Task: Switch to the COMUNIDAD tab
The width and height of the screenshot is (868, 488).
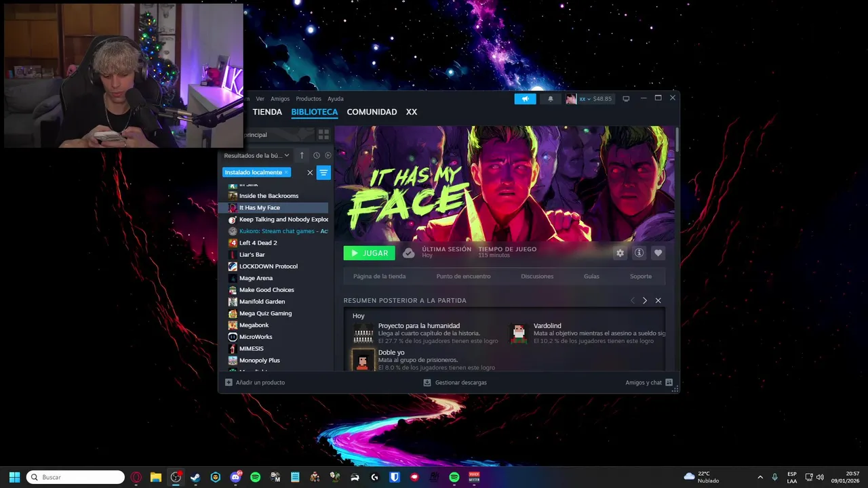Action: 372,112
